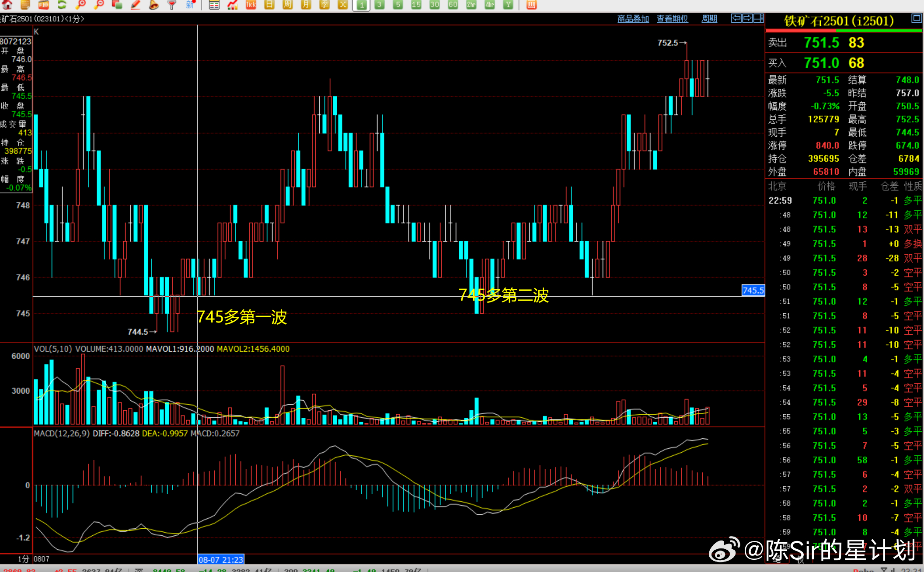Click the 752.5 high price label
This screenshot has height=572, width=924.
click(x=668, y=43)
